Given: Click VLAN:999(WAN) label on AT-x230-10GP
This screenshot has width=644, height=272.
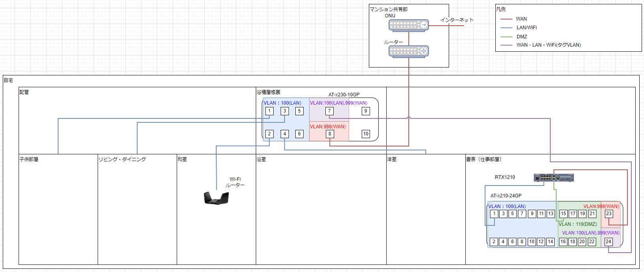Looking at the screenshot, I should pyautogui.click(x=328, y=127).
